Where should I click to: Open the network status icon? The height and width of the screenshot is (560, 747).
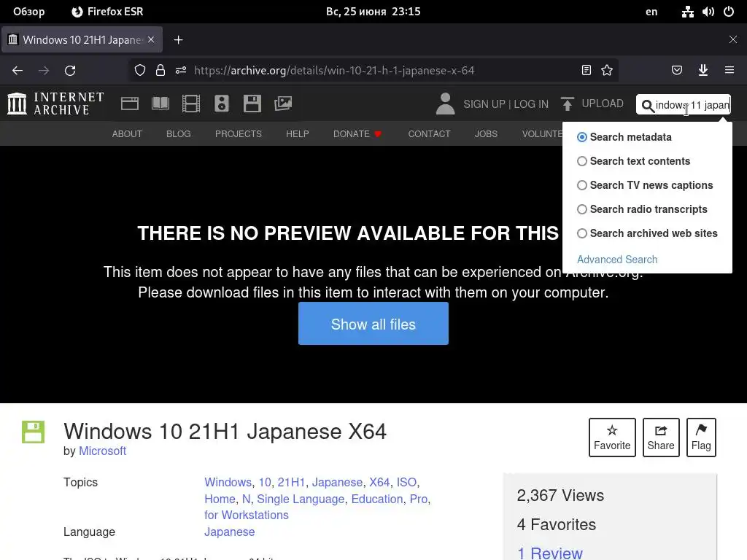pos(687,12)
